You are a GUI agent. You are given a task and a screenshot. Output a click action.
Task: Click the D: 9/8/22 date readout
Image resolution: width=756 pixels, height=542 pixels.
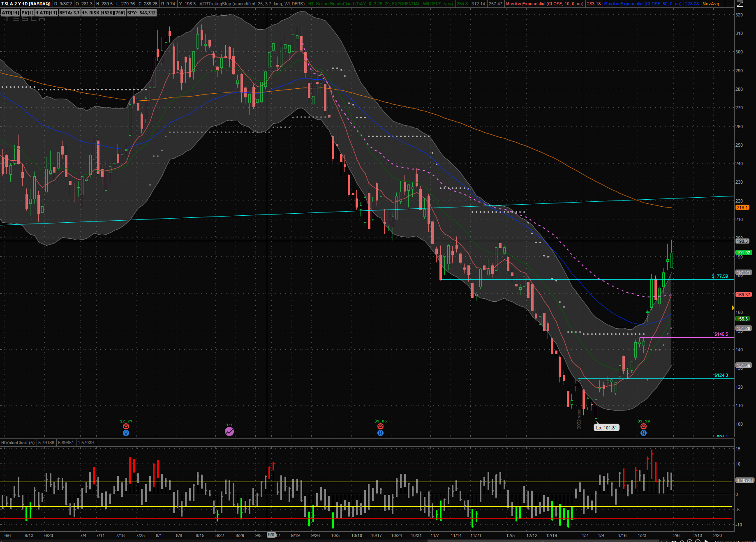(x=63, y=4)
